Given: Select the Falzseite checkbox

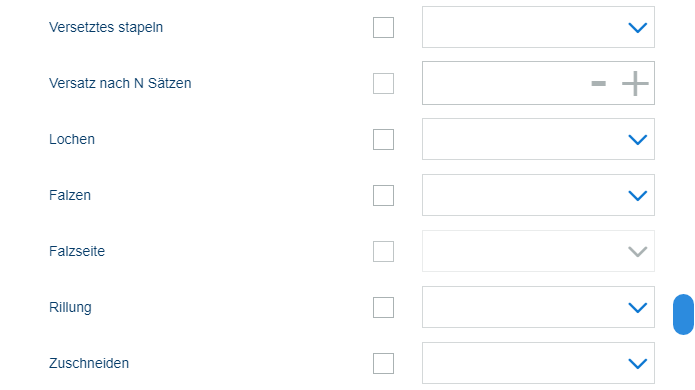Looking at the screenshot, I should [x=383, y=252].
